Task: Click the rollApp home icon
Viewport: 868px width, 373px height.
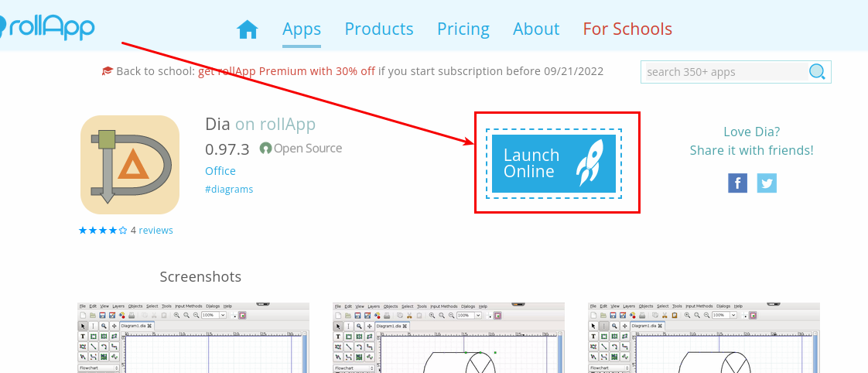Action: (247, 29)
